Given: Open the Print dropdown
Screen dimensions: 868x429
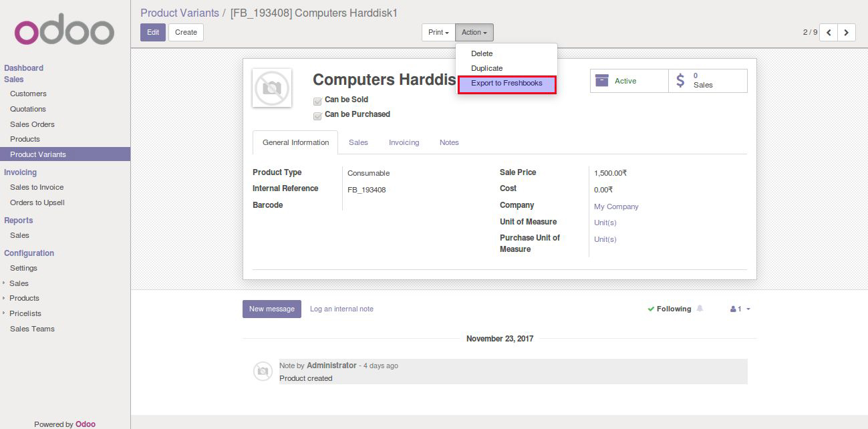Looking at the screenshot, I should pos(438,32).
